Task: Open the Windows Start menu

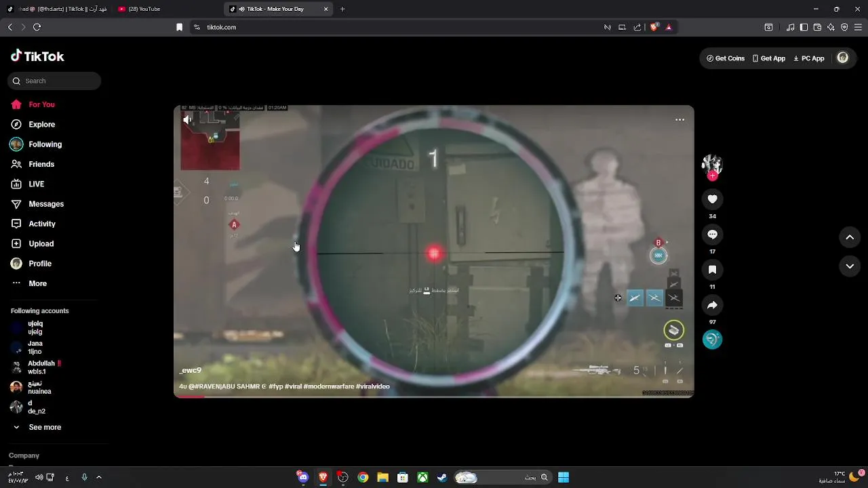Action: [563, 477]
